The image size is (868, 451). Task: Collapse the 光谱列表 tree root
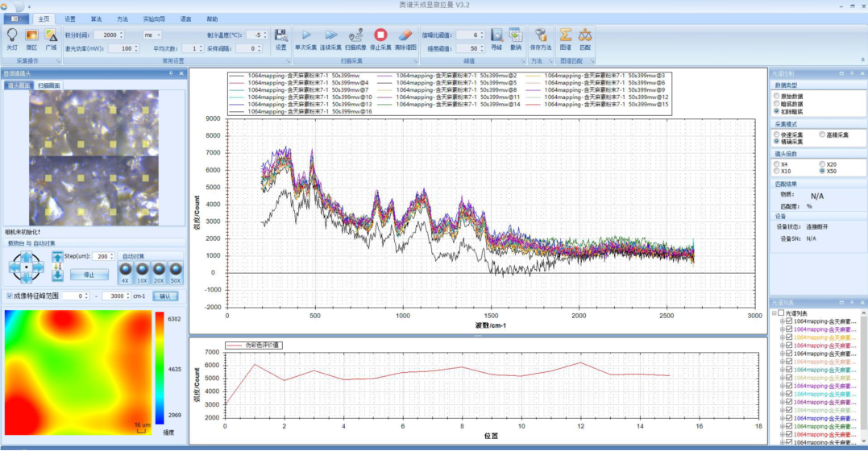[774, 313]
